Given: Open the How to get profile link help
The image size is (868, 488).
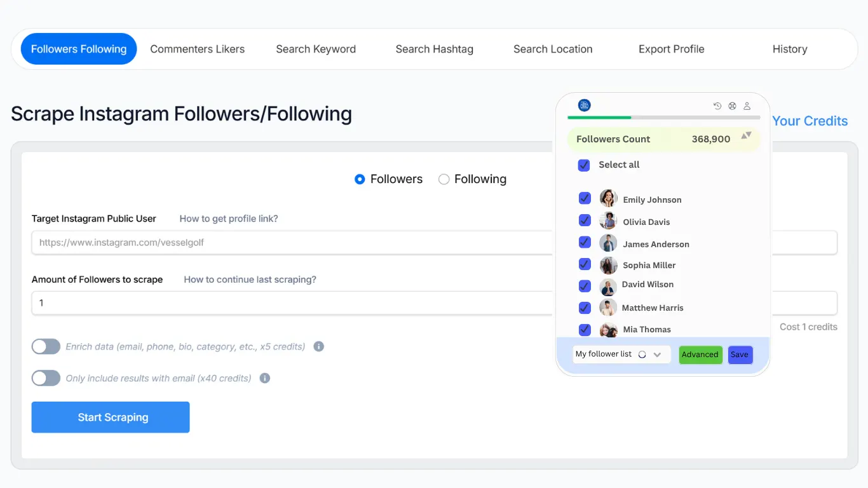Looking at the screenshot, I should (229, 219).
